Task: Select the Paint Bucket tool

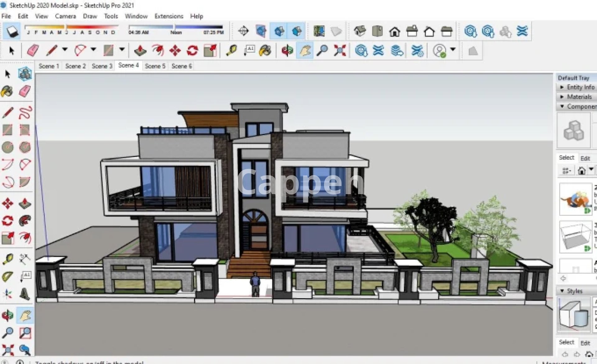Action: pos(265,50)
